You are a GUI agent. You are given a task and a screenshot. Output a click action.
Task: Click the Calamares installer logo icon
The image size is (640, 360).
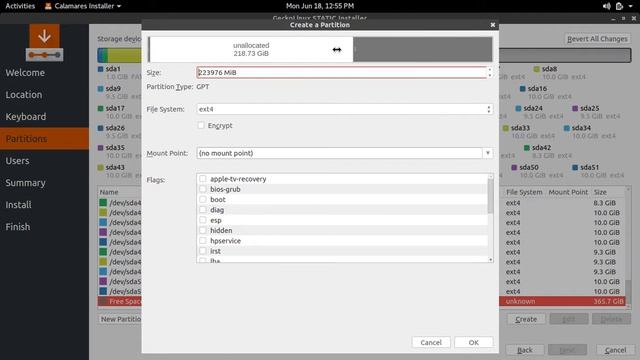(44, 42)
